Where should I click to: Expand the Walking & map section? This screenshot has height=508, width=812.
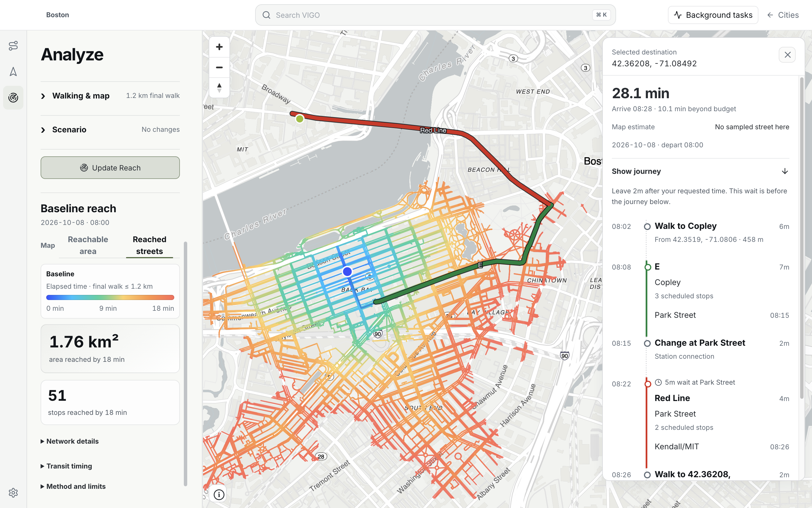pyautogui.click(x=110, y=96)
